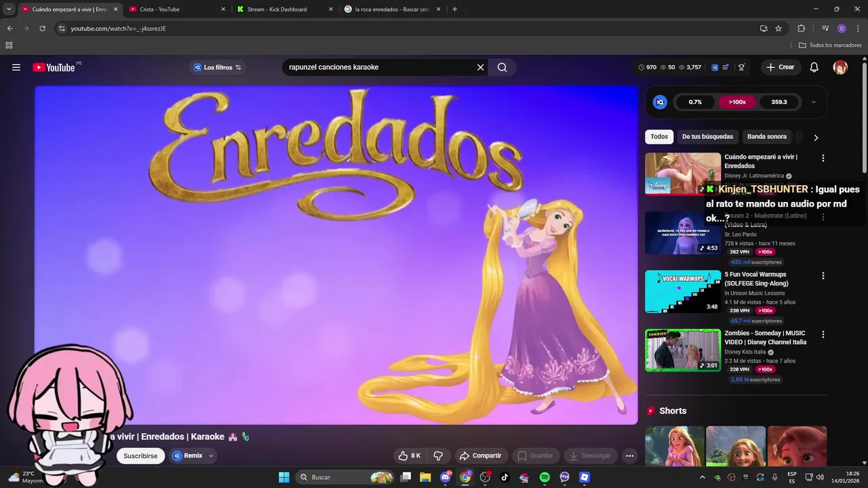Image resolution: width=868 pixels, height=488 pixels.
Task: Go to the YouTube home logo
Action: (x=54, y=67)
